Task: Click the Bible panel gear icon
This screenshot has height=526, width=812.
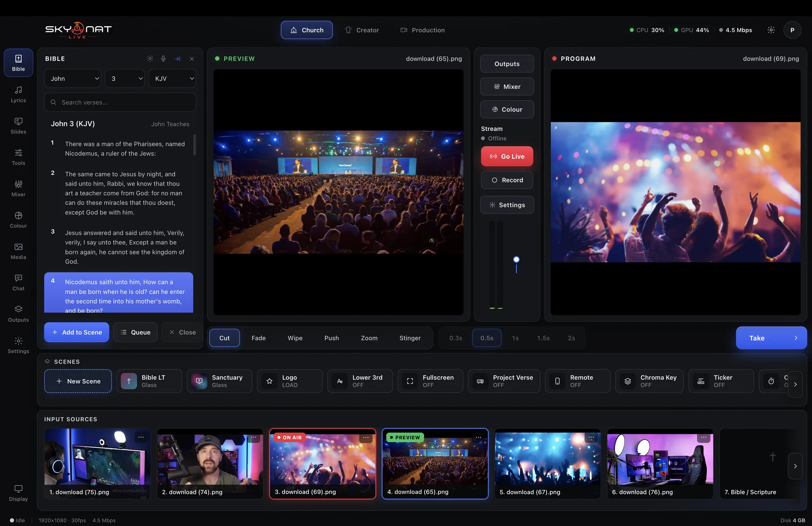Action: (x=150, y=58)
